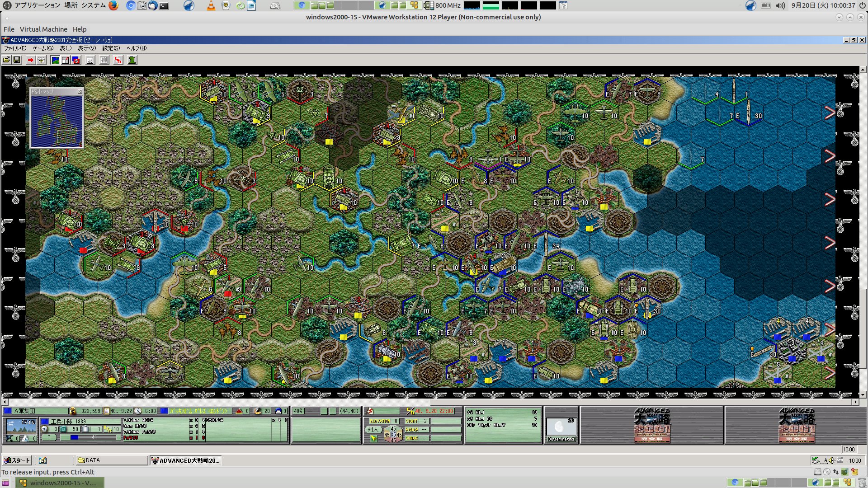
Task: Click the red END turn toolbar icon
Action: point(118,60)
